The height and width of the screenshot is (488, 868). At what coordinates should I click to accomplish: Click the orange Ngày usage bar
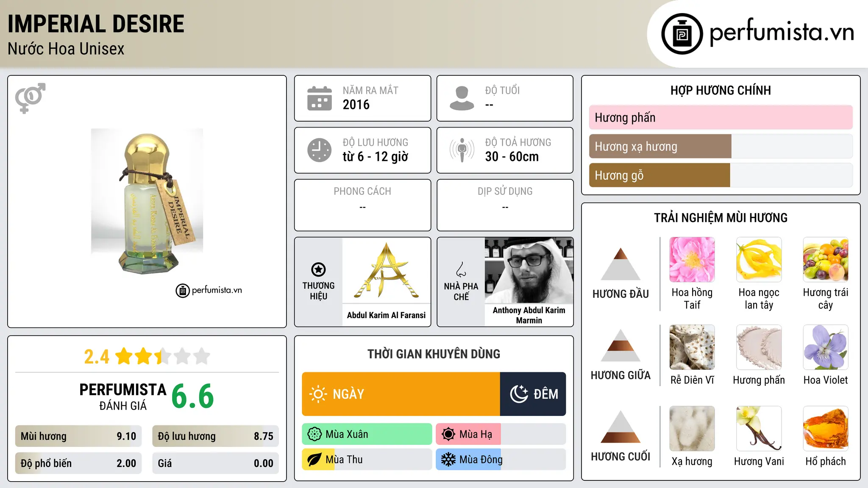[401, 394]
